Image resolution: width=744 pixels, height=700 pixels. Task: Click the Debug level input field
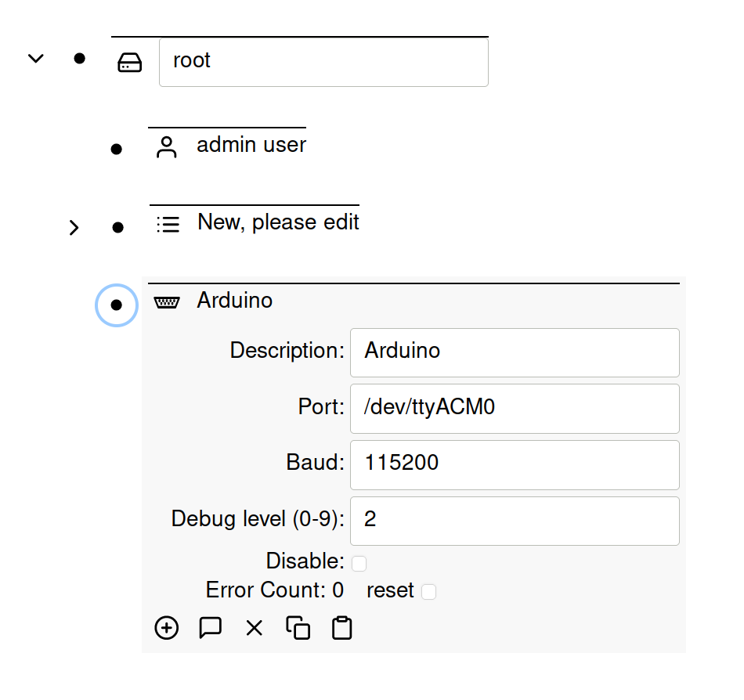pos(514,521)
